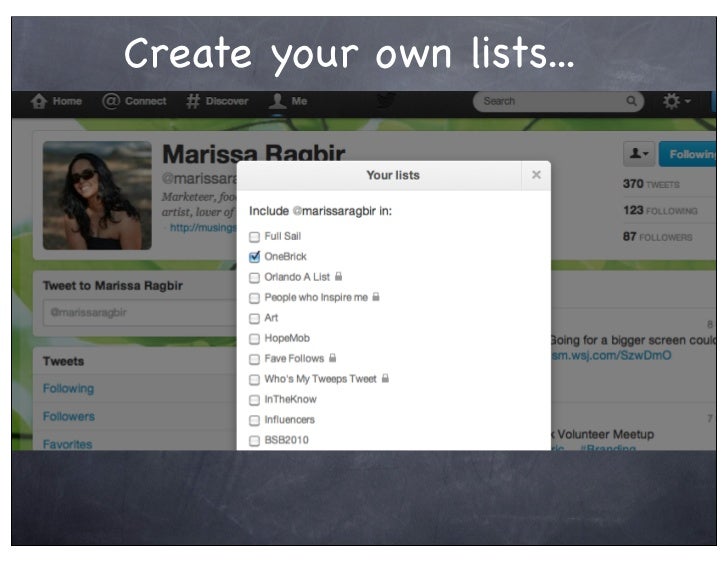
Task: Open the sm.wsj.com/SzwDmO link
Action: click(611, 356)
